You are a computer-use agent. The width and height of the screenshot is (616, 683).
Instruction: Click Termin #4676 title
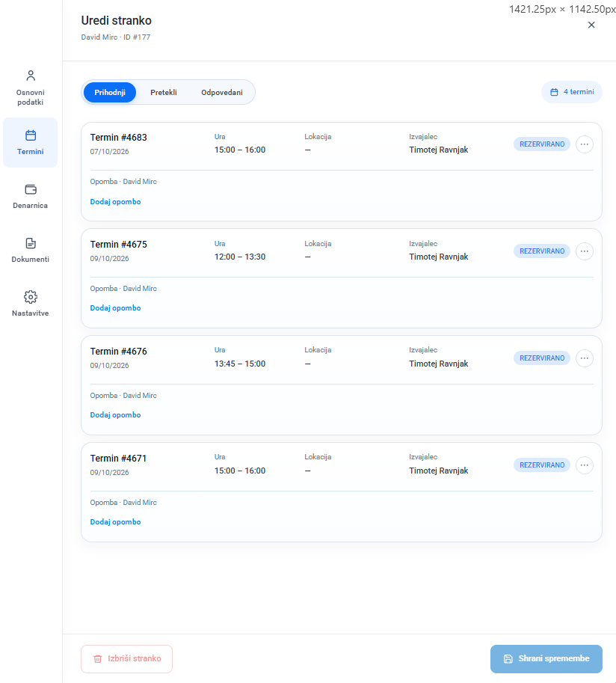tap(118, 352)
